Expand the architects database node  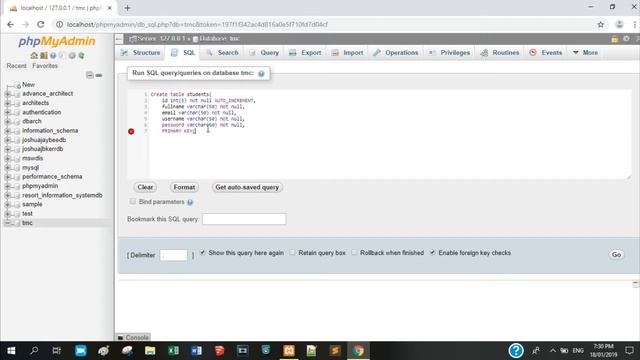(7, 103)
